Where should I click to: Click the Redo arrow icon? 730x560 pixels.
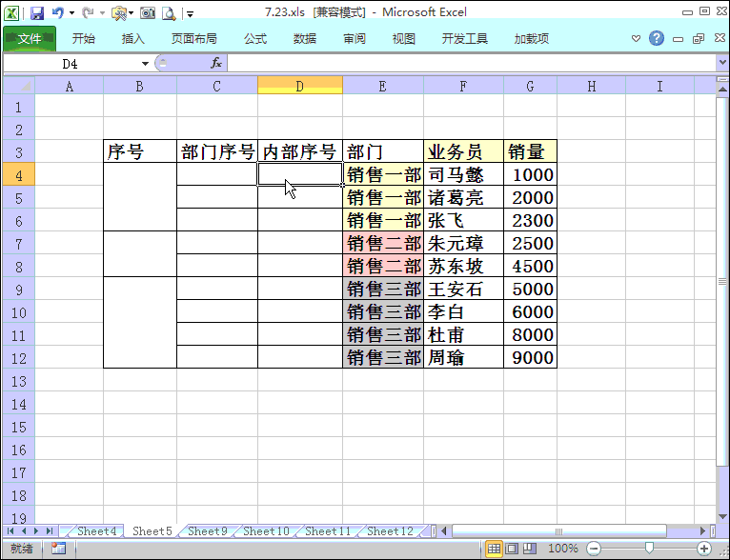click(x=88, y=13)
